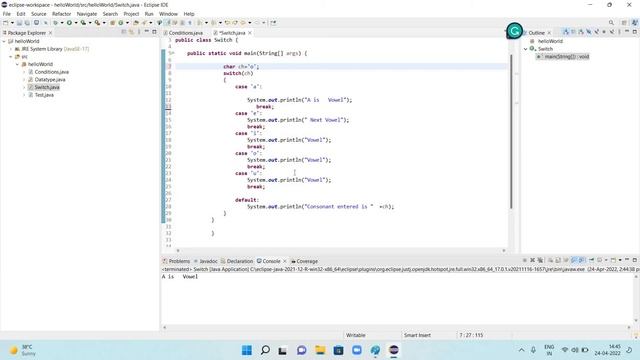Click the Open Type toolbar icon

tap(136, 23)
